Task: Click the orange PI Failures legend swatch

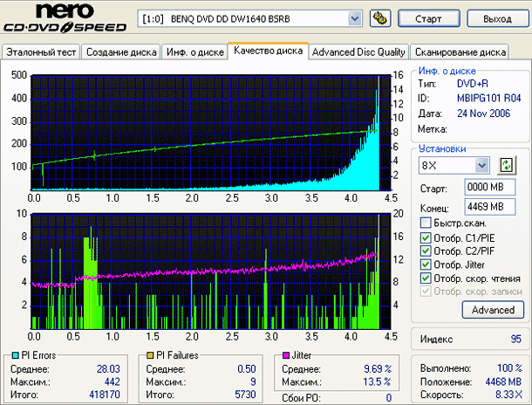Action: [x=152, y=356]
